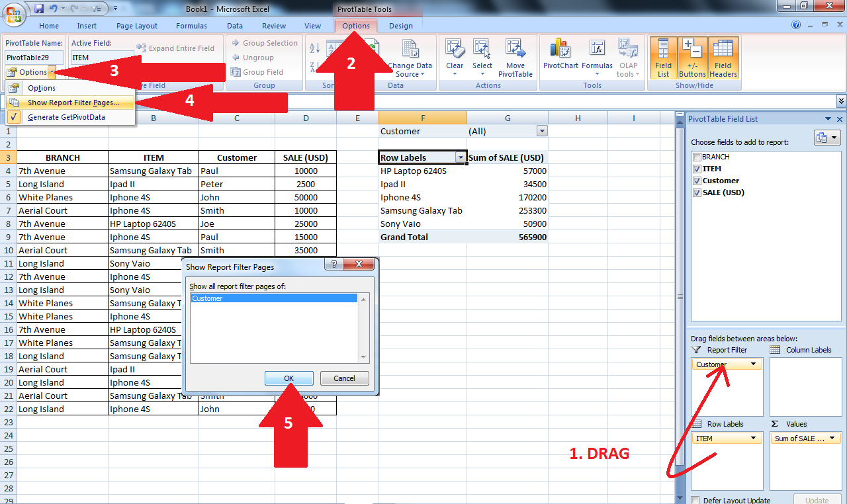Image resolution: width=847 pixels, height=504 pixels.
Task: Open the Review ribbon tab
Action: 274,26
